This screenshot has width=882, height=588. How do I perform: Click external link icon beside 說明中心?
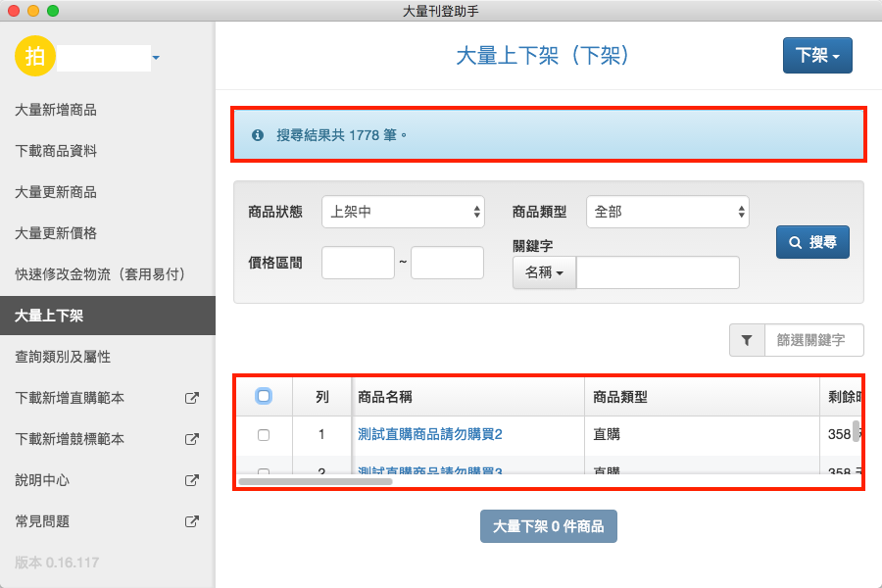(x=192, y=480)
